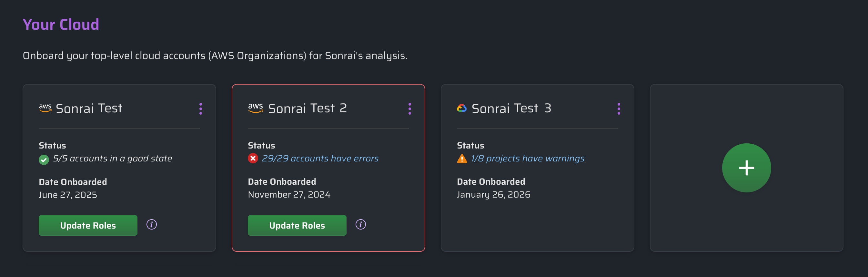Click the red error status icon
Image resolution: width=868 pixels, height=277 pixels.
pyautogui.click(x=253, y=159)
